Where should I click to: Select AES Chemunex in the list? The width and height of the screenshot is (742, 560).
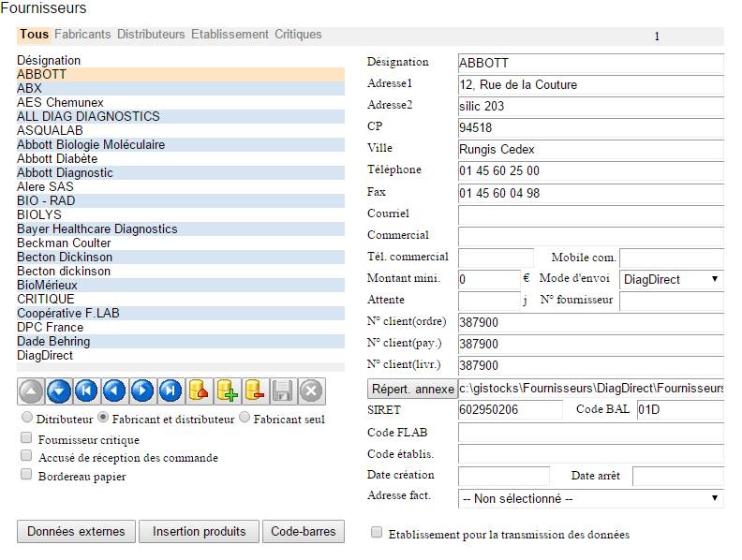pyautogui.click(x=181, y=102)
